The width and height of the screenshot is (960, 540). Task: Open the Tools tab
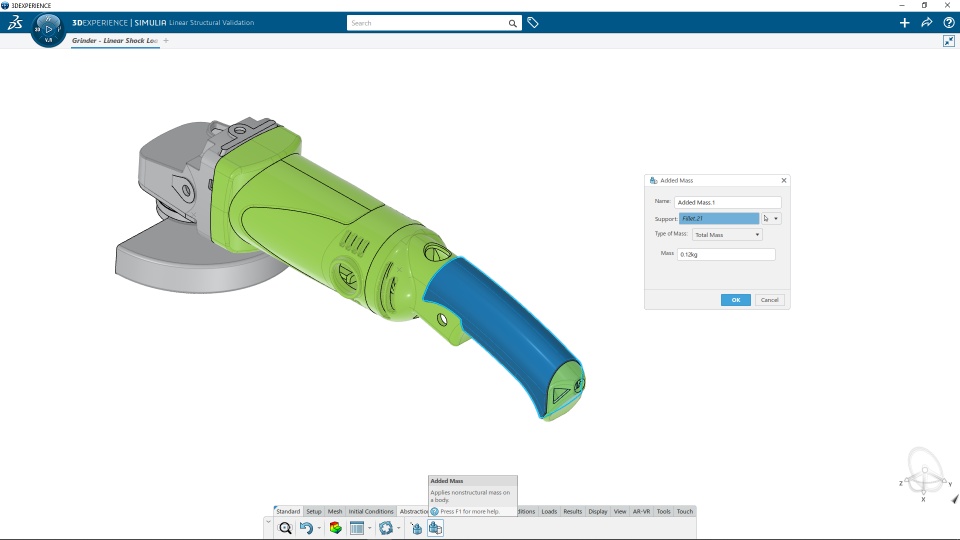[663, 511]
